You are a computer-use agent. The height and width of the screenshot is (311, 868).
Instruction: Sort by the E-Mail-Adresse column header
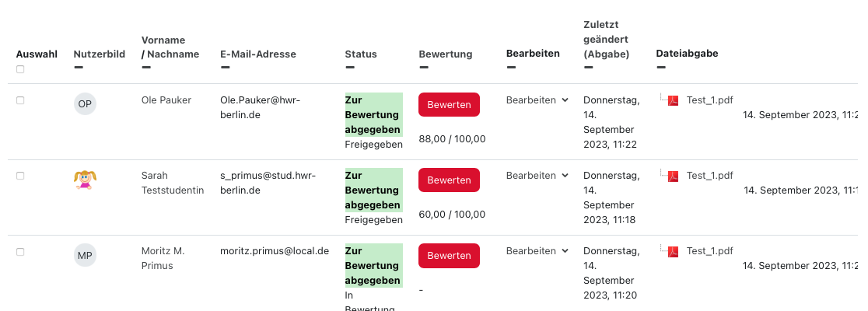258,54
